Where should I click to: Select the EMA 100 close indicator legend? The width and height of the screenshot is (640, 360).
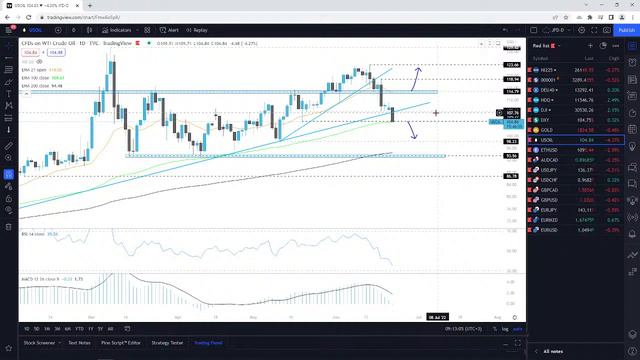coord(43,78)
